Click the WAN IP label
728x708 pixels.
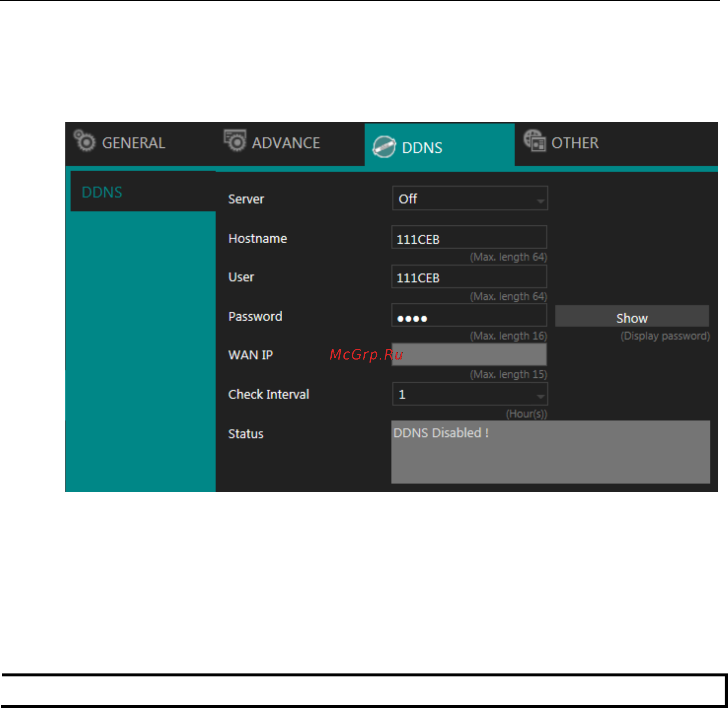coord(251,355)
